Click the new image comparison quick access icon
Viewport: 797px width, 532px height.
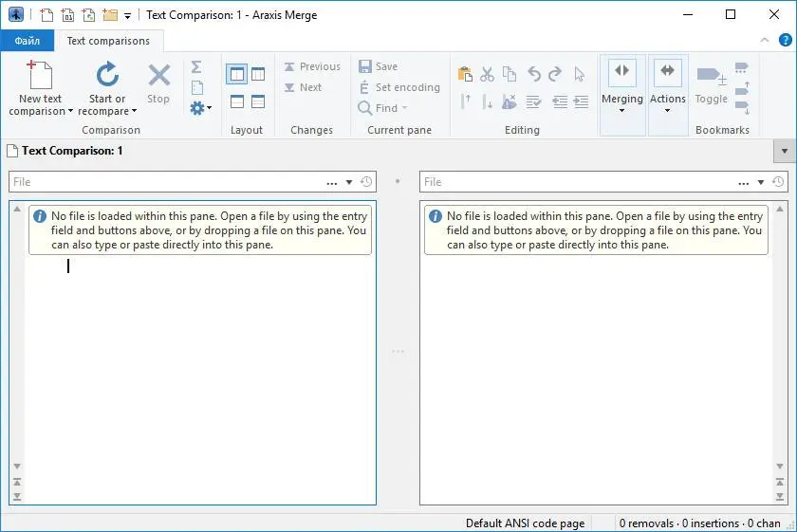point(88,15)
